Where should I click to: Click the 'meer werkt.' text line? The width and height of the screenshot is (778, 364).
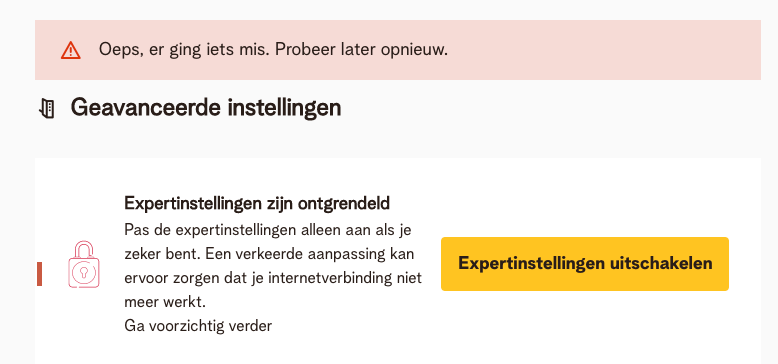165,302
